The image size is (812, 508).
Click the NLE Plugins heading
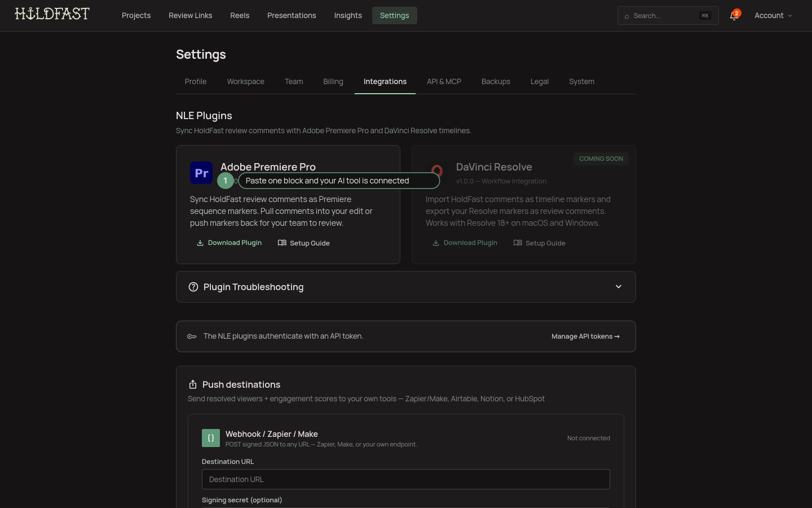tap(204, 116)
